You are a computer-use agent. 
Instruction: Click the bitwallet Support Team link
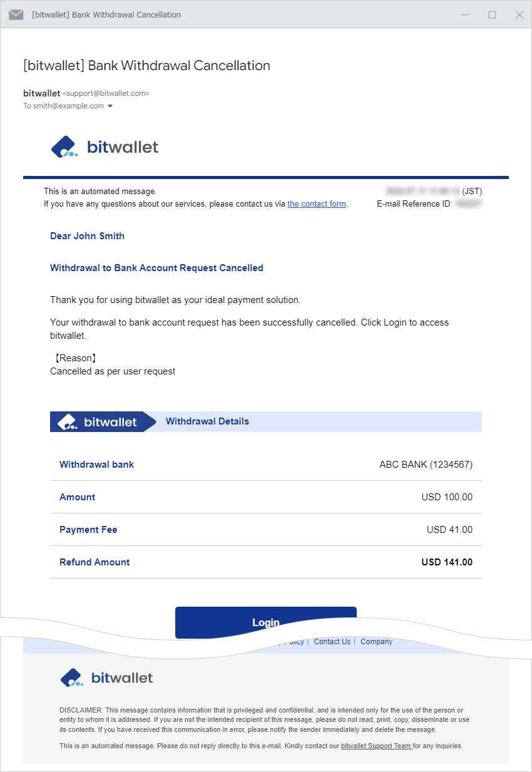click(x=376, y=746)
